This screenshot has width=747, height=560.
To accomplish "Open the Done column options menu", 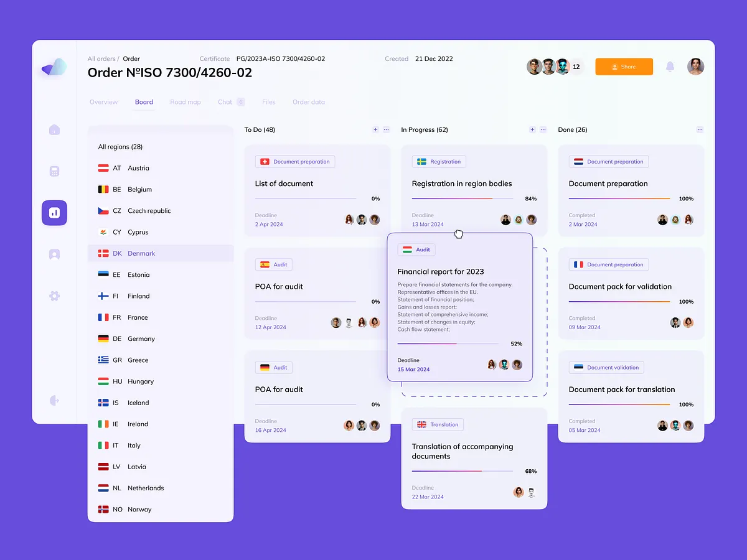I will (700, 129).
